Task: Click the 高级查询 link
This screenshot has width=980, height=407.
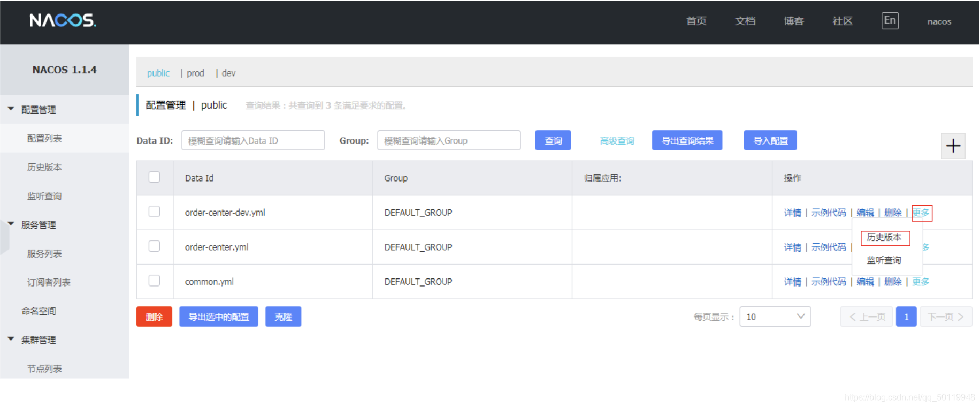Action: 617,141
